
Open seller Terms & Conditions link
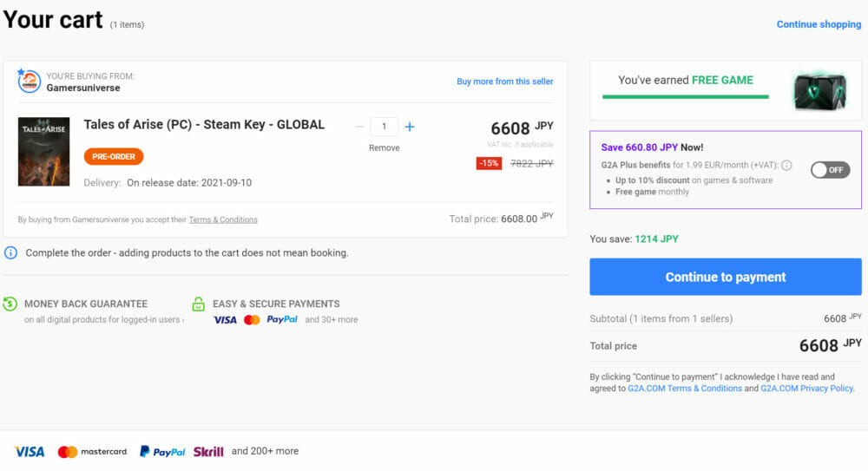click(x=223, y=219)
